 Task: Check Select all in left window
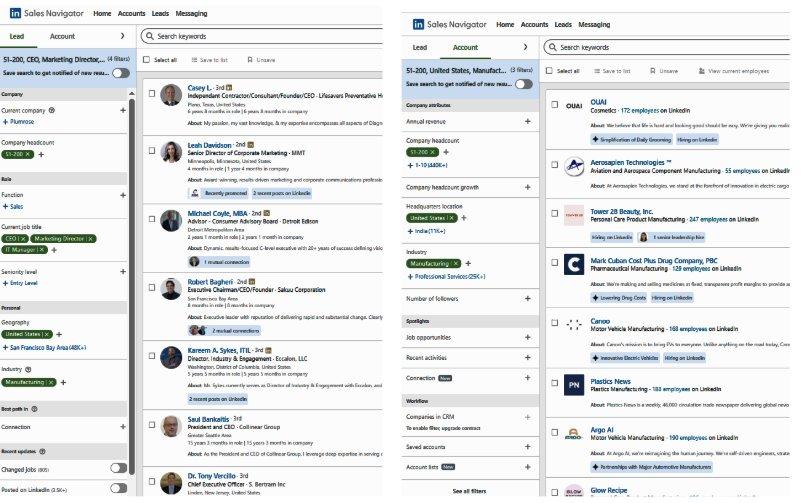pos(147,60)
